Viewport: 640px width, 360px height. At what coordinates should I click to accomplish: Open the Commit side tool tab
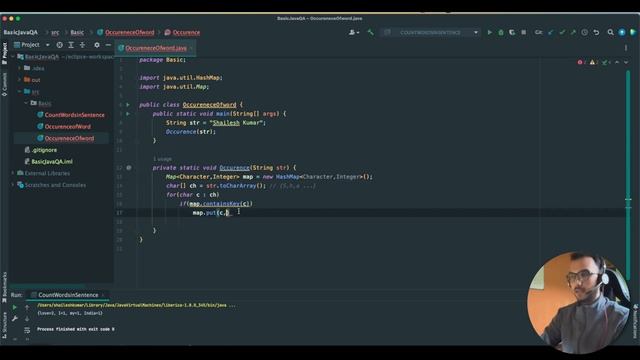[4, 84]
